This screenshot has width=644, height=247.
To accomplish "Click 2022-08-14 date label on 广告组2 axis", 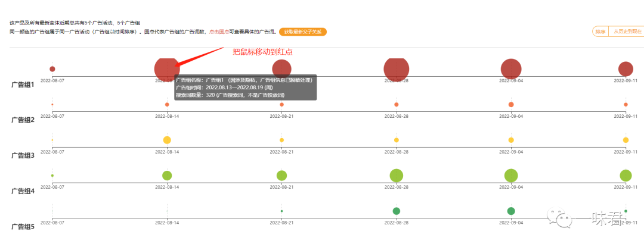I will (x=167, y=116).
